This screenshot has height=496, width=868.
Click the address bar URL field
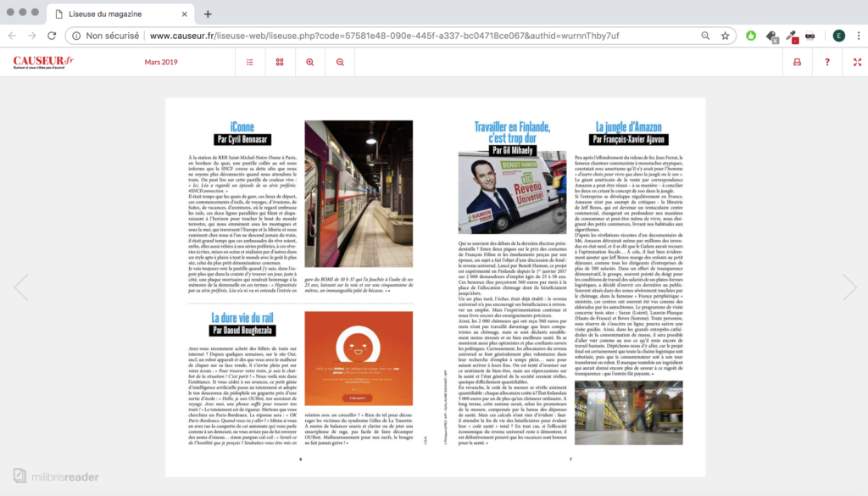click(384, 36)
